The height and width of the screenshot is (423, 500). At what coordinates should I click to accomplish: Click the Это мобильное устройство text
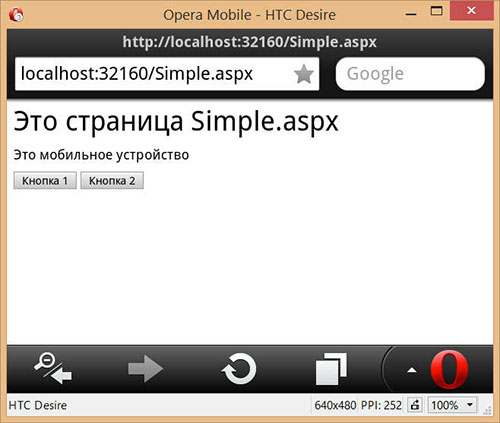coord(101,155)
